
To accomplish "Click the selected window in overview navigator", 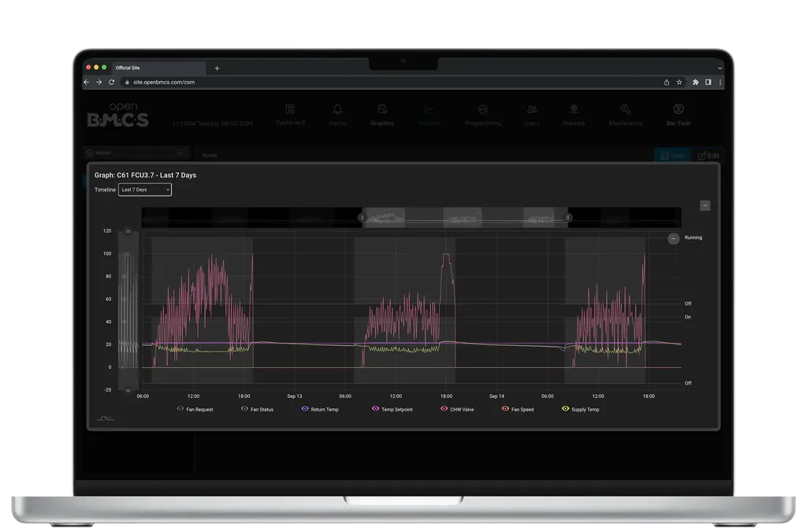I will click(465, 218).
